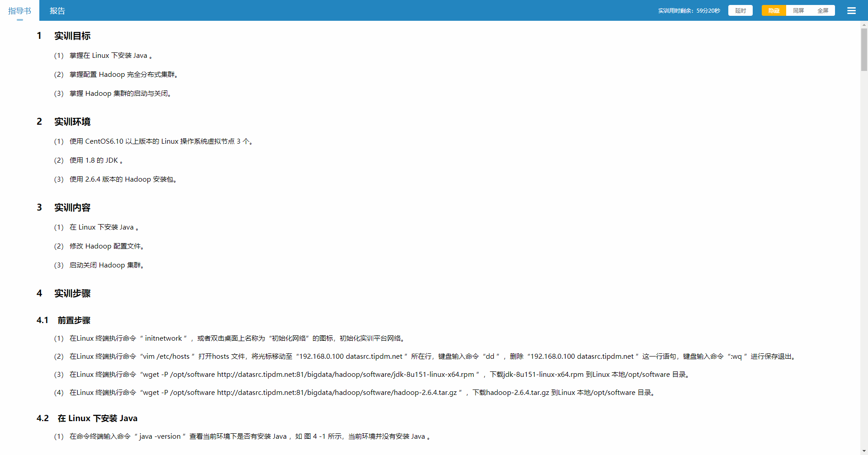Click the 延时 extend-time button

pos(740,10)
